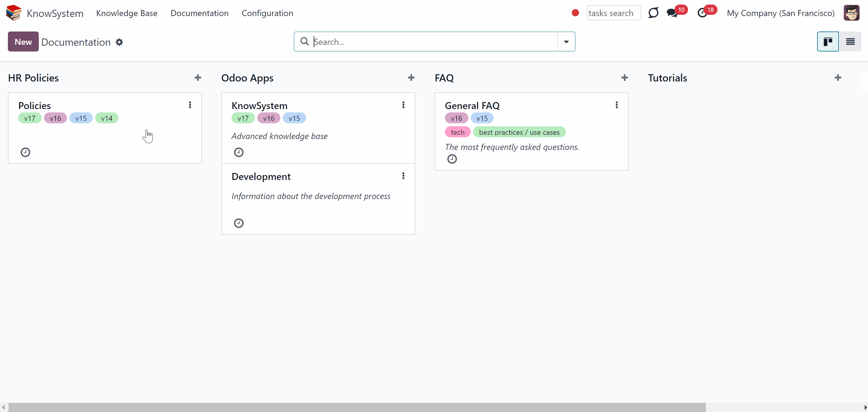
Task: Open the chat messages icon with badge 10
Action: (672, 13)
